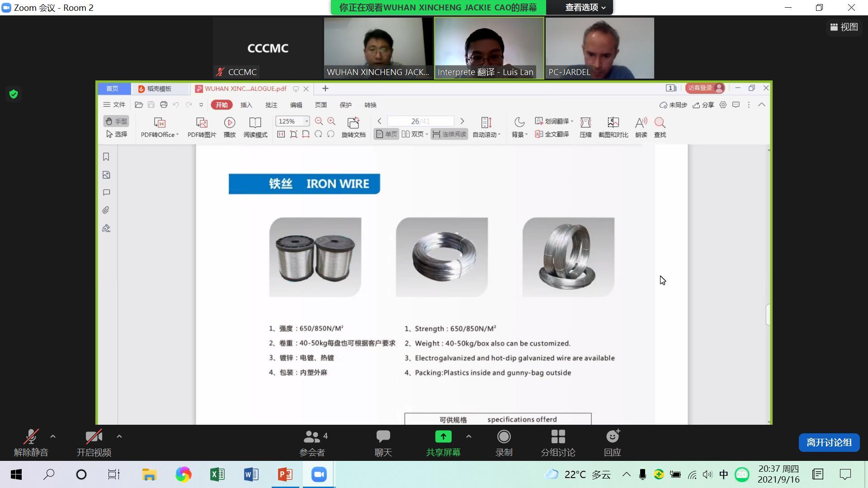Image resolution: width=868 pixels, height=488 pixels.
Task: Click 分享 share in the PDF viewer
Action: (x=703, y=105)
